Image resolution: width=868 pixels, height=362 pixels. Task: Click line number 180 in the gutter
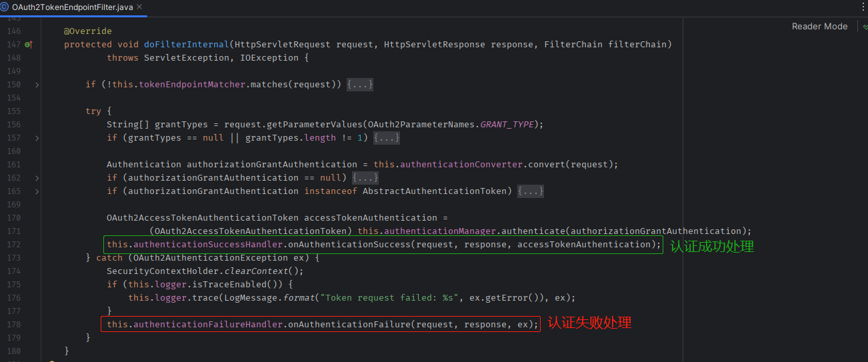(x=13, y=351)
